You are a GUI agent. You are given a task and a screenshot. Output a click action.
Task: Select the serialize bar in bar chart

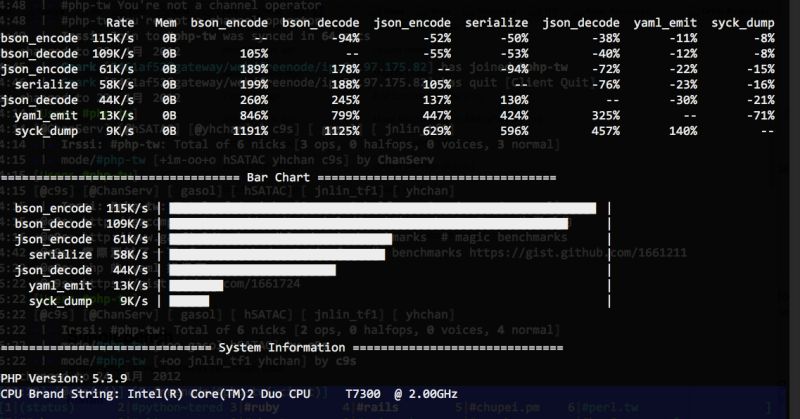click(277, 255)
